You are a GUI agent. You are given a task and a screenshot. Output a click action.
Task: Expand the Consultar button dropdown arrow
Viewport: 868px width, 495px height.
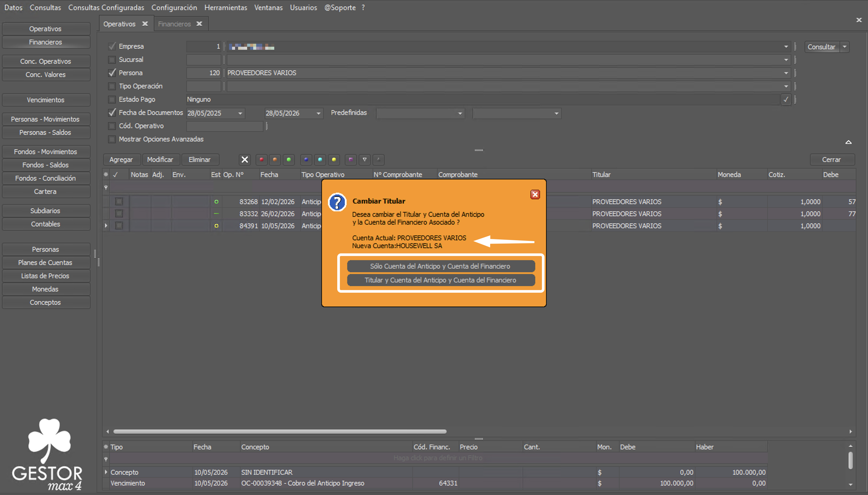coord(844,47)
